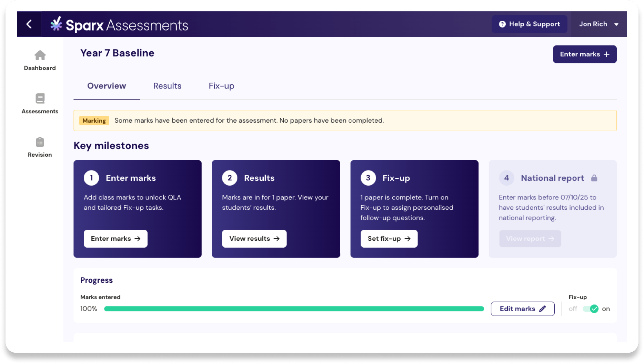Click the pencil icon in Edit marks
644x364 pixels.
(x=542, y=309)
